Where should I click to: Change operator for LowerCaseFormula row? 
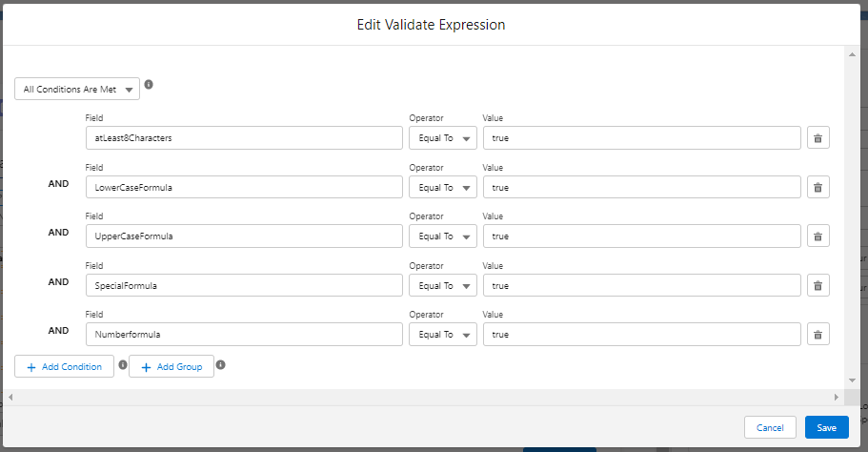(x=443, y=187)
